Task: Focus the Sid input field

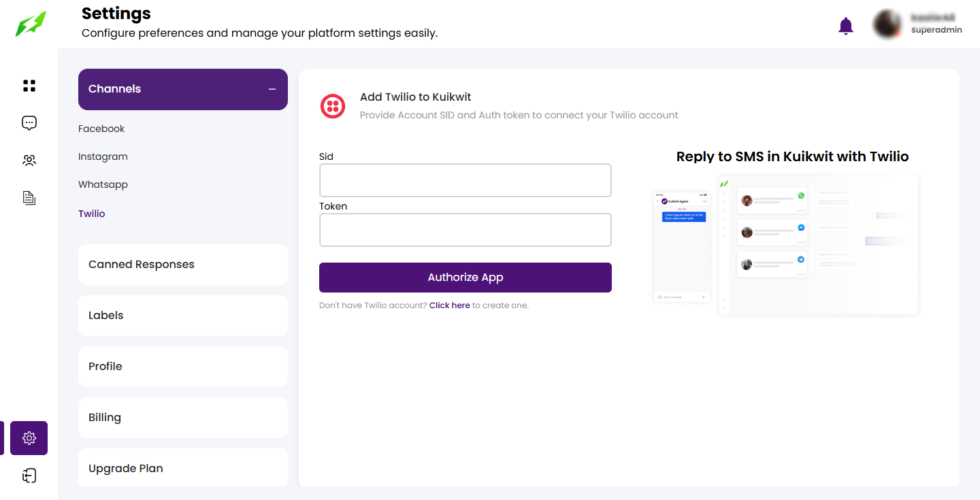Action: pos(465,180)
